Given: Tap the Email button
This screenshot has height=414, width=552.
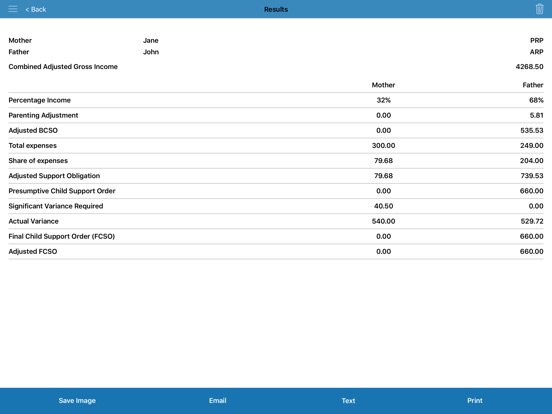Looking at the screenshot, I should [x=218, y=401].
